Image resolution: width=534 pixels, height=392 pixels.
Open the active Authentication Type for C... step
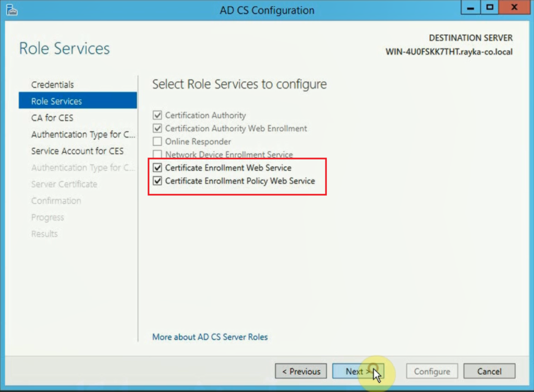(83, 134)
